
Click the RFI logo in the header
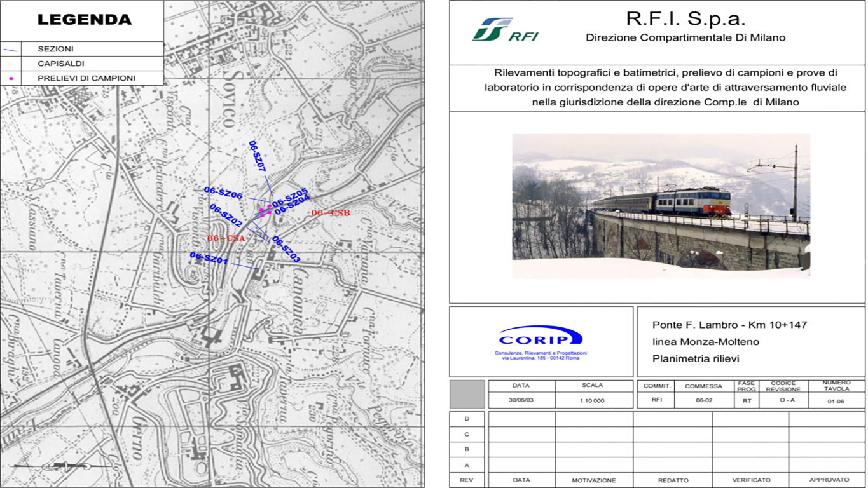click(x=506, y=30)
